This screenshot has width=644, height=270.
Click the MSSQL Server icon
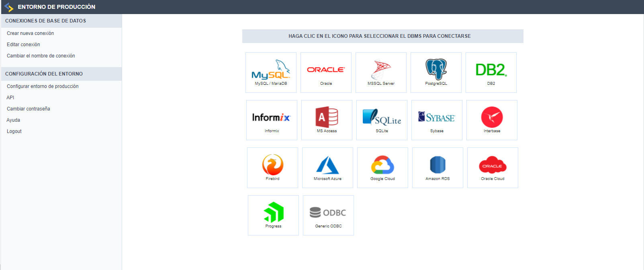pos(381,70)
